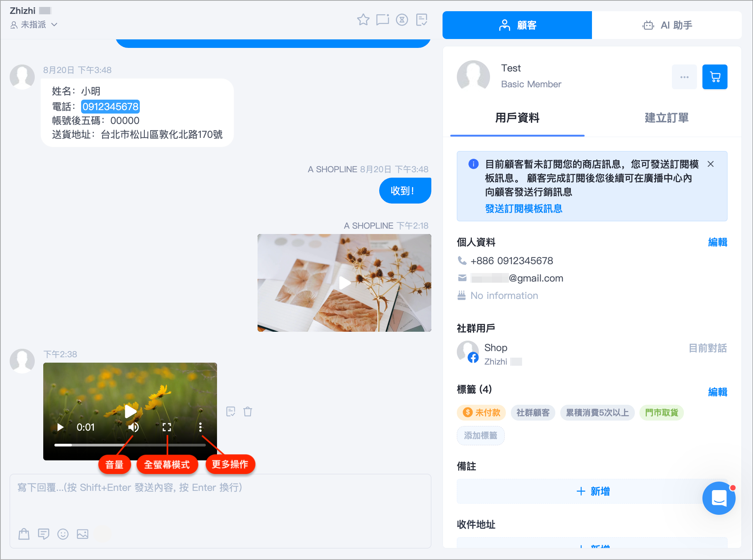
Task: Click the Zhizhi conversation title
Action: [22, 11]
